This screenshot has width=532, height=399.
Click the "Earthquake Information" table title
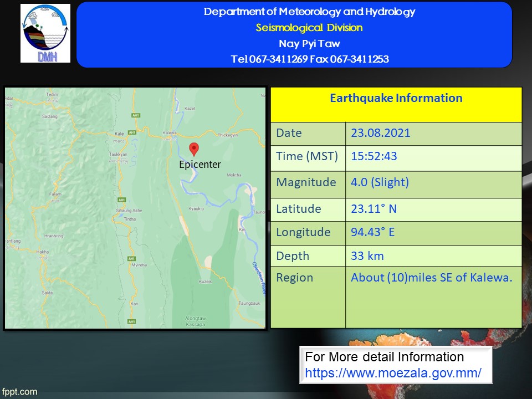pos(396,98)
